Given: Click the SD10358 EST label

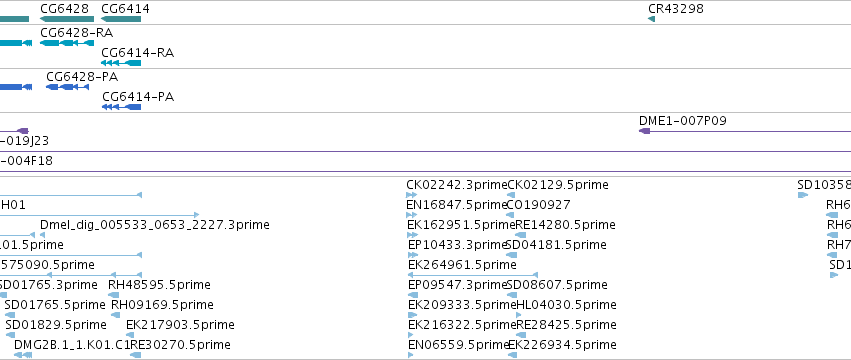Looking at the screenshot, I should [x=824, y=185].
